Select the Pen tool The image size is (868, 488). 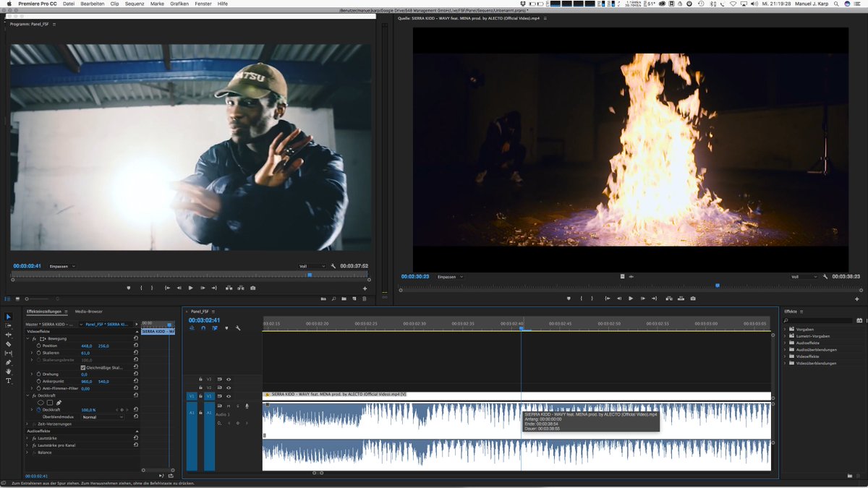[x=9, y=362]
